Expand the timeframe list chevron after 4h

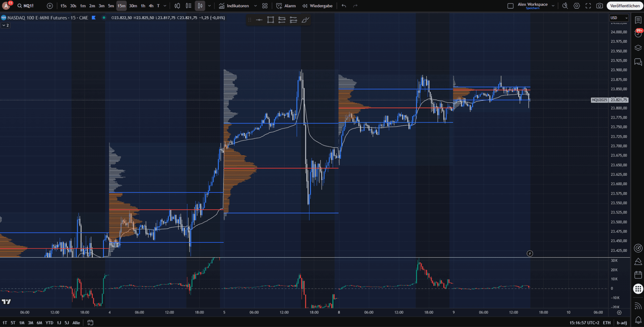pyautogui.click(x=164, y=6)
